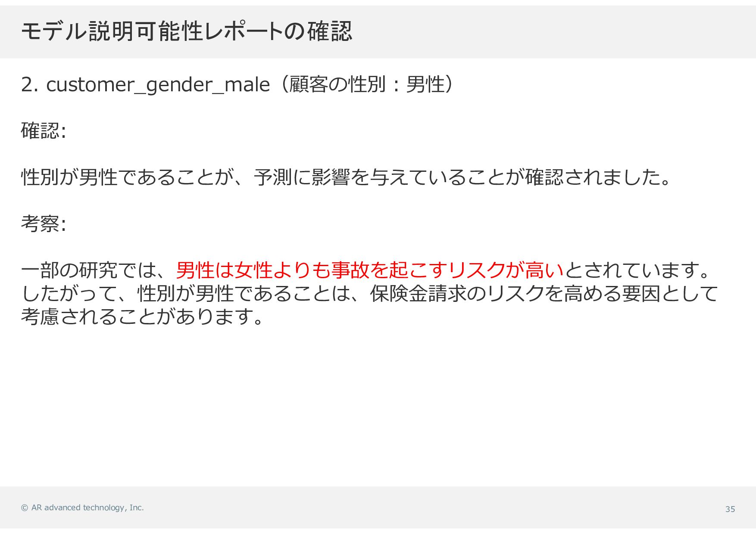Click the phrase 確認されました

tap(592, 177)
